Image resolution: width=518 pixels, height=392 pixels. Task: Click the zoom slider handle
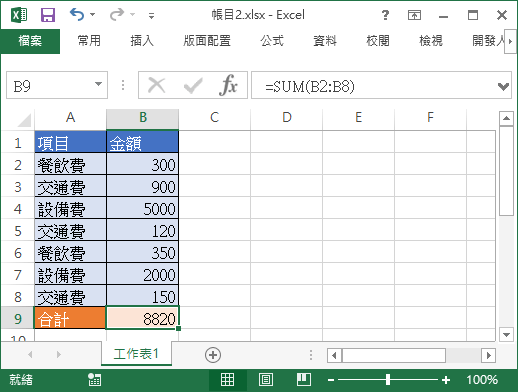[388, 380]
